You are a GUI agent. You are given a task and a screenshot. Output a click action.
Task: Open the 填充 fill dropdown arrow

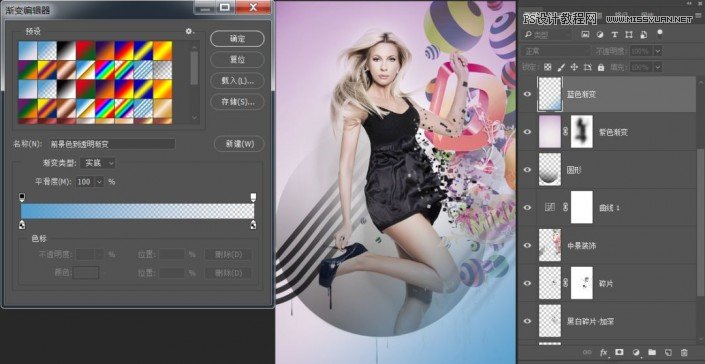click(x=658, y=67)
